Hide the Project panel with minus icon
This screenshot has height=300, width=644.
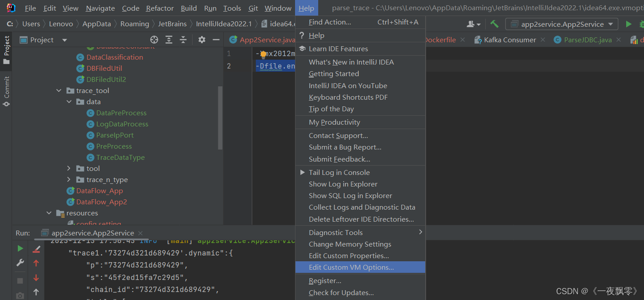tap(216, 40)
